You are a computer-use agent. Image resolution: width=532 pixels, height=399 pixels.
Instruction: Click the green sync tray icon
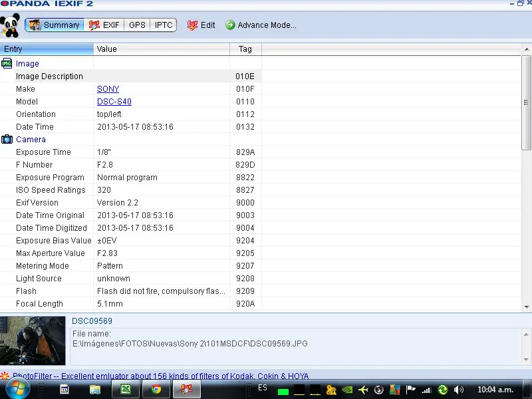coord(443,390)
